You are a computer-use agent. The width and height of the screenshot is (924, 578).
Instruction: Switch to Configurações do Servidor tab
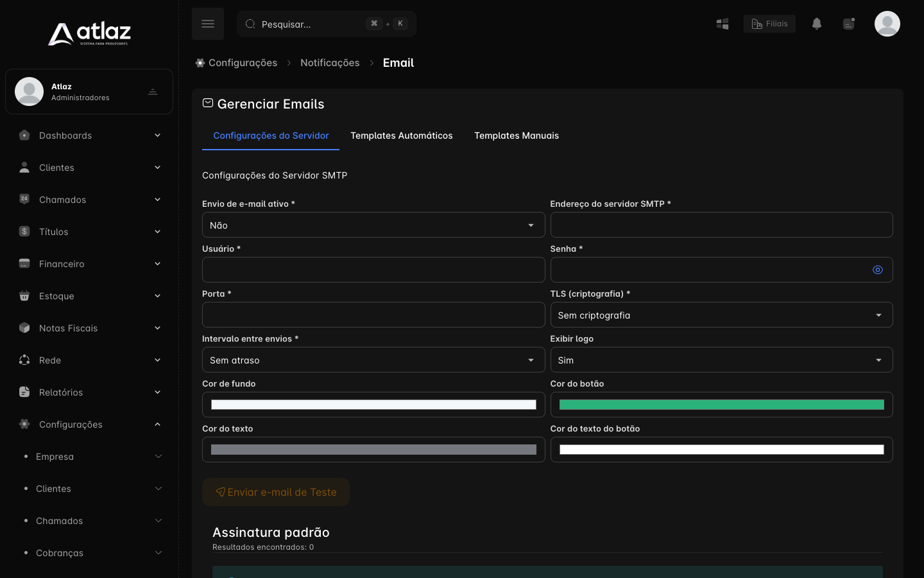[271, 136]
